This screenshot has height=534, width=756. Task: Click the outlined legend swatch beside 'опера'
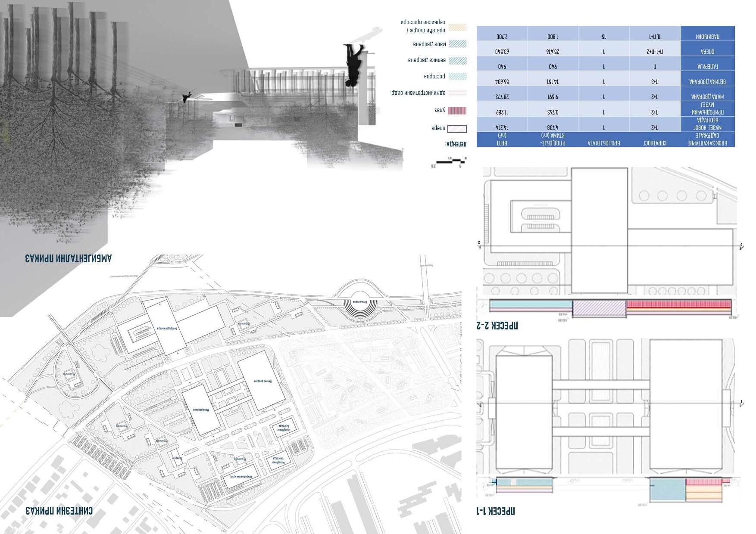(x=457, y=128)
